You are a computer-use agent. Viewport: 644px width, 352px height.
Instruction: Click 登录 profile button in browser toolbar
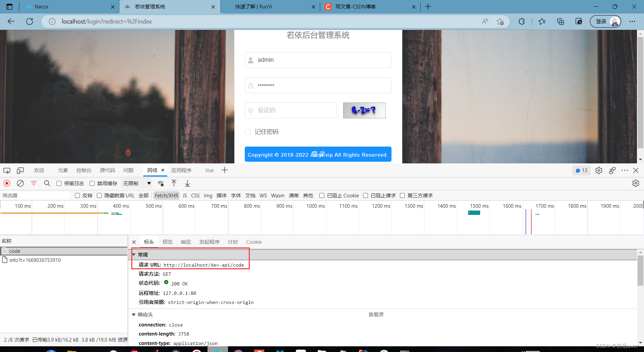(x=605, y=22)
